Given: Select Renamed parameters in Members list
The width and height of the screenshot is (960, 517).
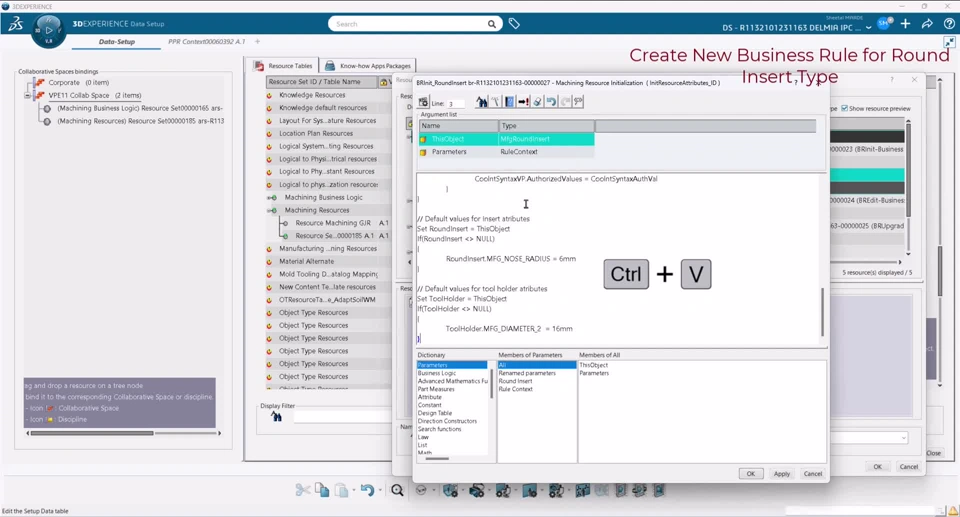Looking at the screenshot, I should pos(527,373).
